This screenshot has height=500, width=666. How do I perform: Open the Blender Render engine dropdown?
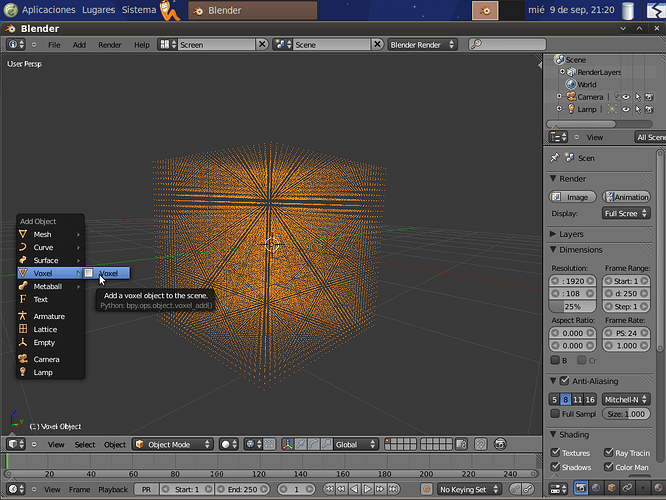tap(422, 45)
